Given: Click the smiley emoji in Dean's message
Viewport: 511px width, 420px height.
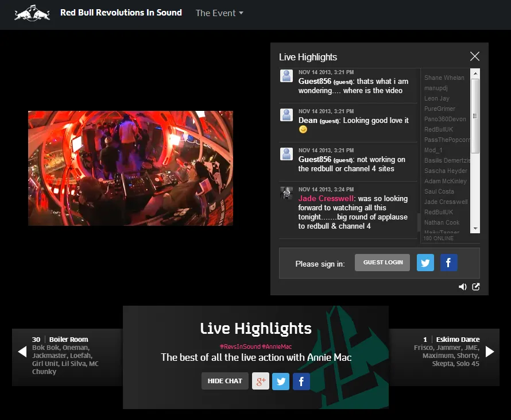Looking at the screenshot, I should coord(303,129).
